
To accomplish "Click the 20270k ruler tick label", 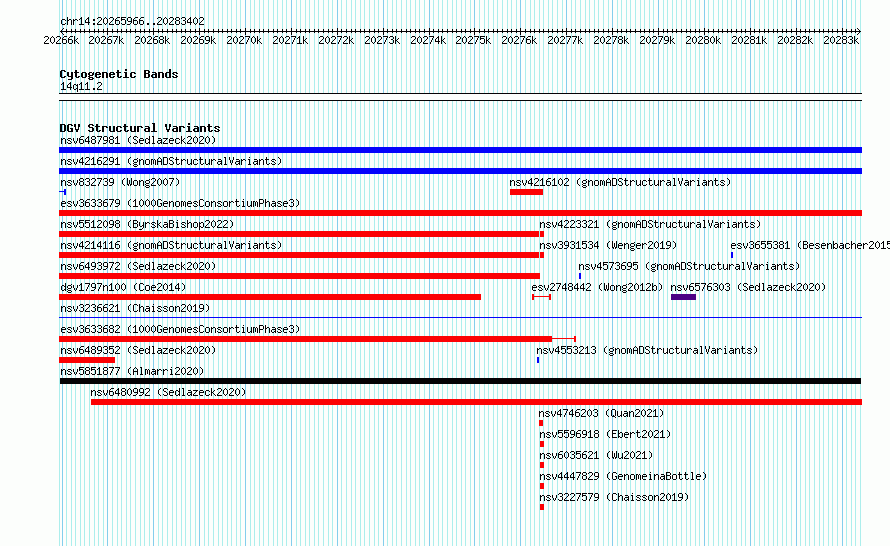I will [x=244, y=40].
